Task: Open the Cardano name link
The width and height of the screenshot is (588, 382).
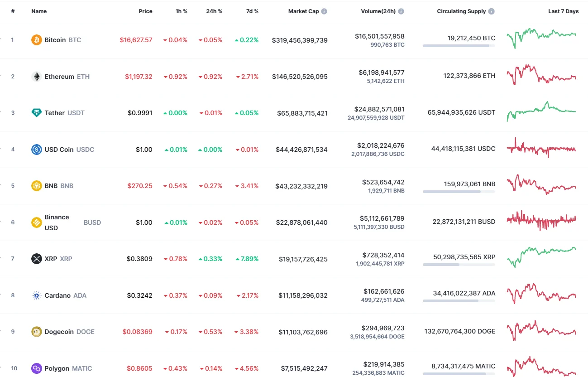Action: pos(58,295)
